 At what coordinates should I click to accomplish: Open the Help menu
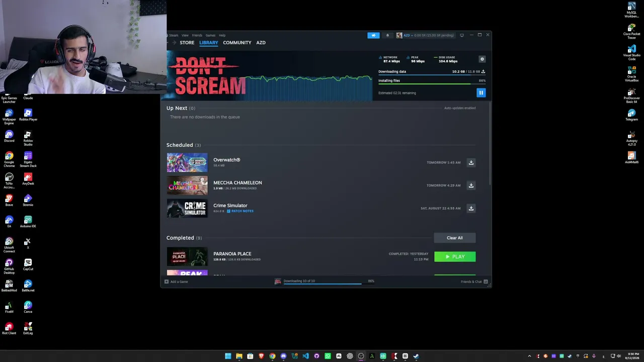[x=222, y=35]
